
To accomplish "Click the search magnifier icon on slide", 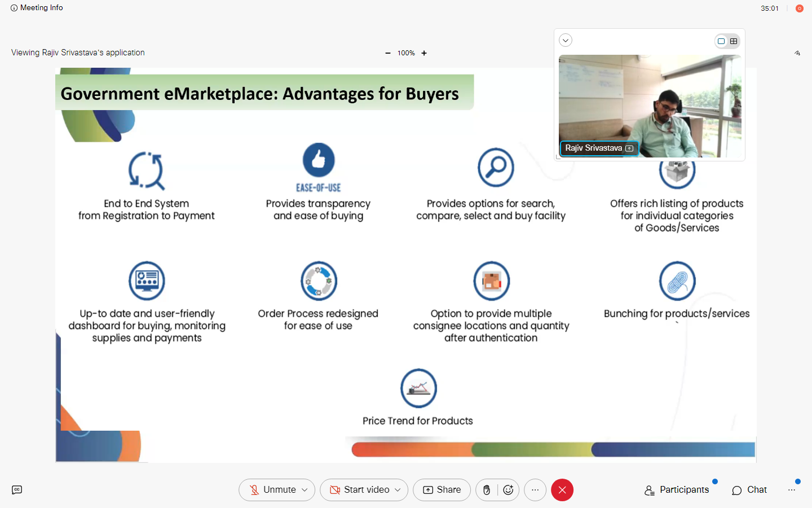I will [x=496, y=168].
